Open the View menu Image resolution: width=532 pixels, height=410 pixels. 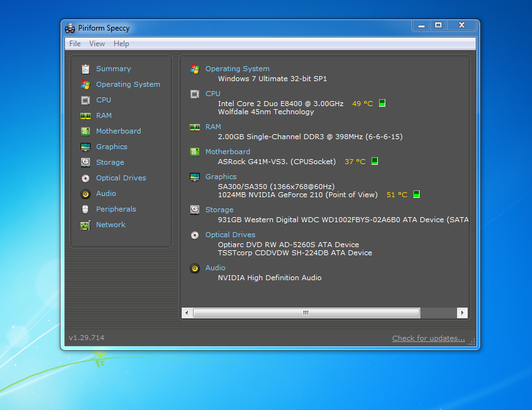[97, 44]
